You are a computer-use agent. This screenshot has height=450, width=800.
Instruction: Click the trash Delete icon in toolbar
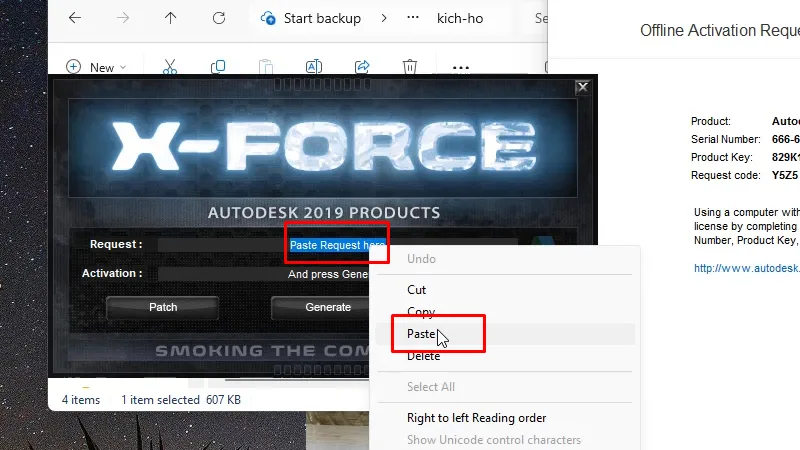pyautogui.click(x=410, y=67)
